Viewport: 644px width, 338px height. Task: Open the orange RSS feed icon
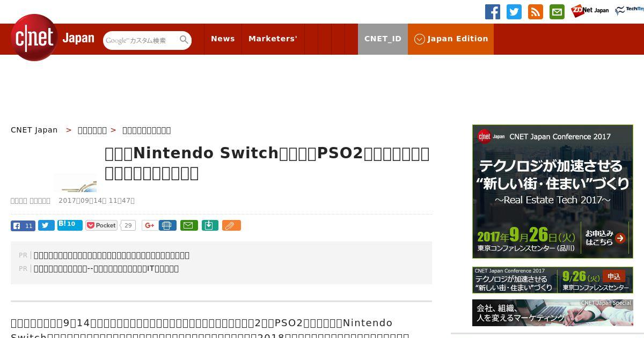click(x=536, y=12)
